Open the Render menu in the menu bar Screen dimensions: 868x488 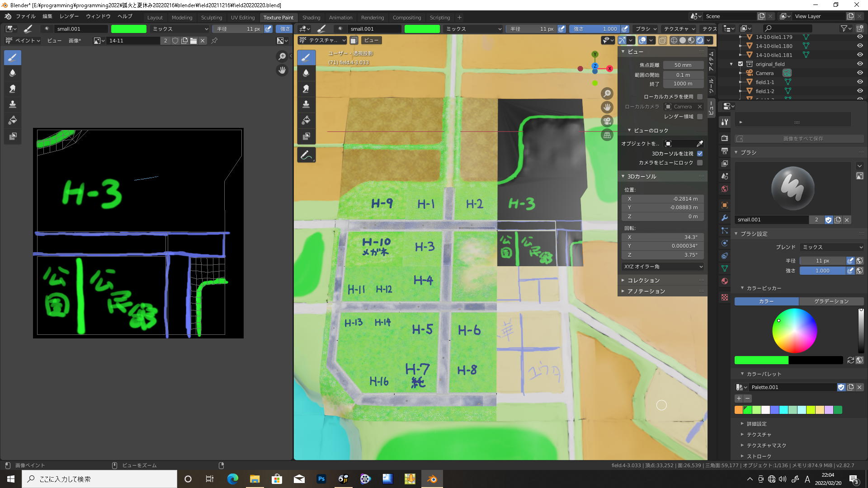coord(69,16)
